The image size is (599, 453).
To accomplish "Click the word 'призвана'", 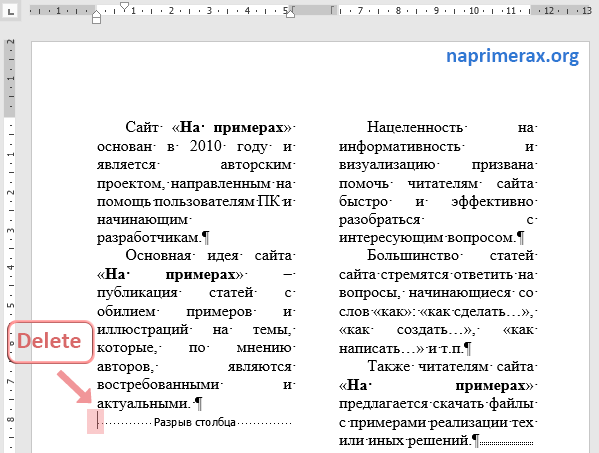I will (x=503, y=165).
